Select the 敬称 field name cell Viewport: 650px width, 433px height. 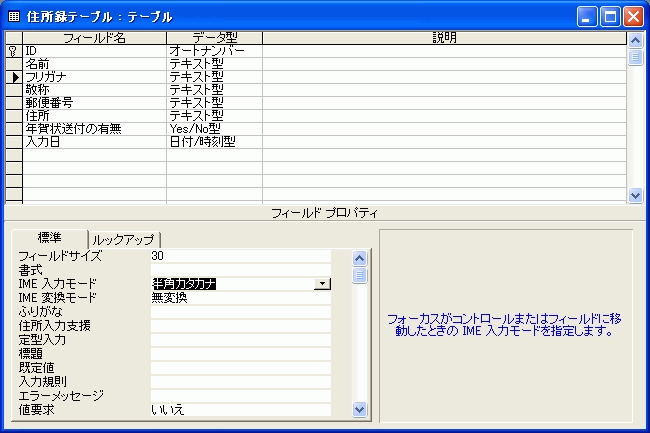(95, 90)
